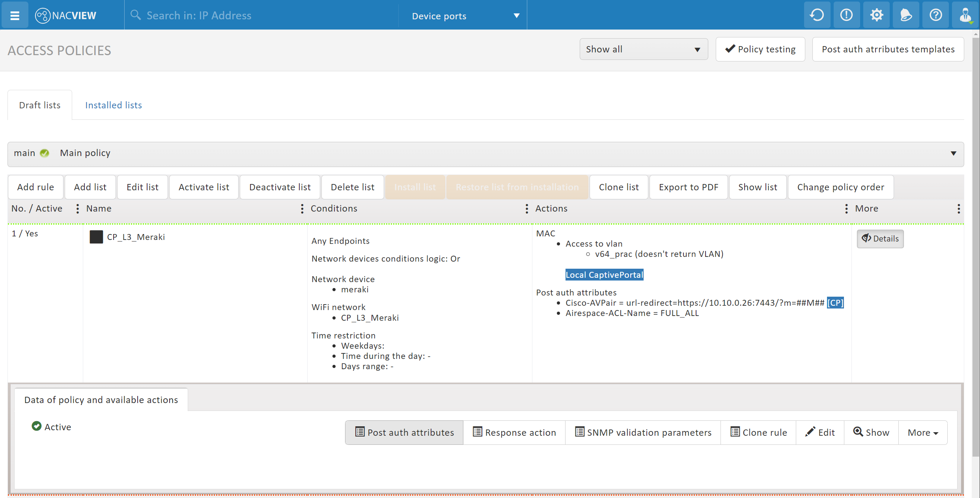This screenshot has width=980, height=498.
Task: Open the user profile icon
Action: tap(965, 15)
